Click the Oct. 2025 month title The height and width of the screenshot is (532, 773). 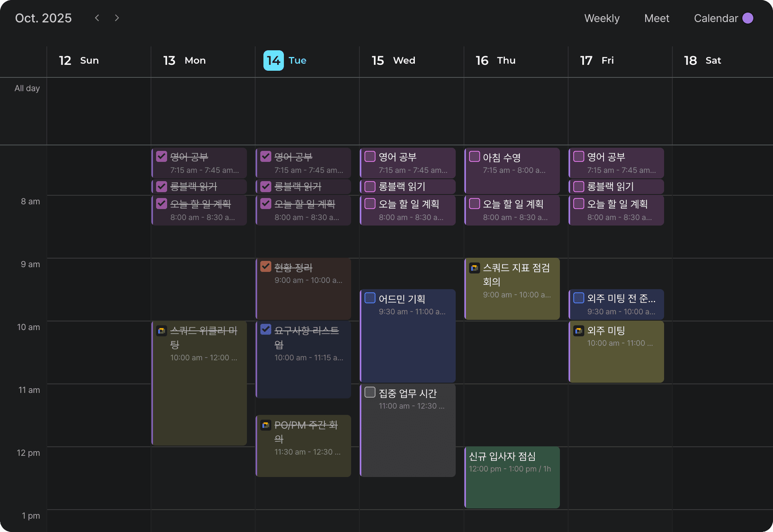(x=43, y=18)
